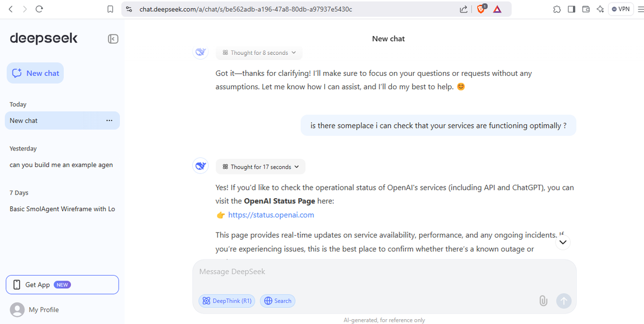Click the Today section label
The height and width of the screenshot is (324, 644).
18,104
